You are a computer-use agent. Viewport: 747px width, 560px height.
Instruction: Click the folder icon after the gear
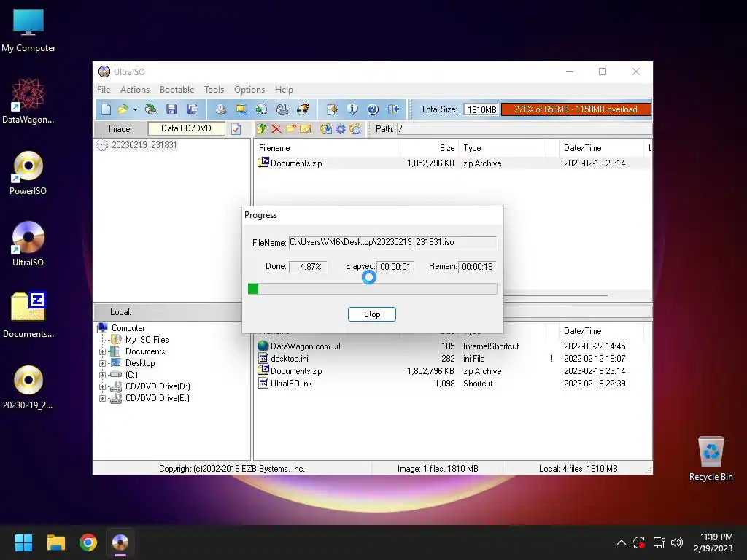[355, 128]
